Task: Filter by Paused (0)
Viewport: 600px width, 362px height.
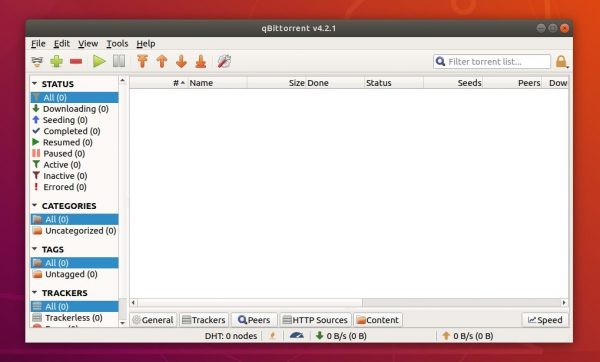Action: point(75,153)
